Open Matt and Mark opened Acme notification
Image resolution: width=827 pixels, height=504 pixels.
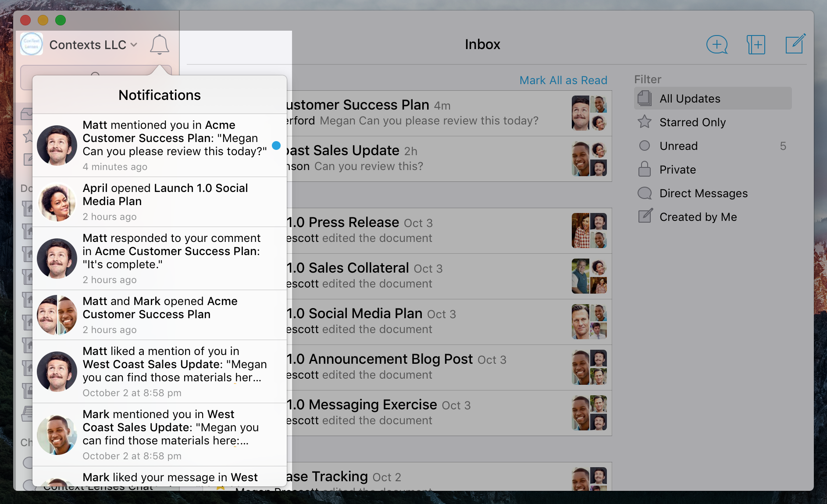160,315
